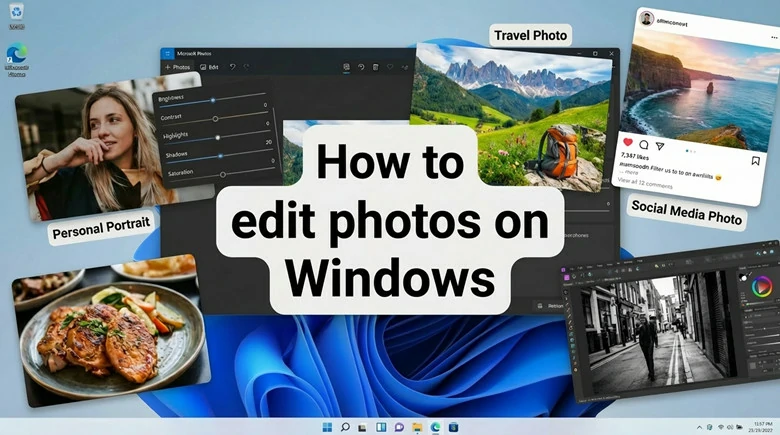Click the profile avatar on the Instagram post
This screenshot has width=780, height=435.
[646, 19]
